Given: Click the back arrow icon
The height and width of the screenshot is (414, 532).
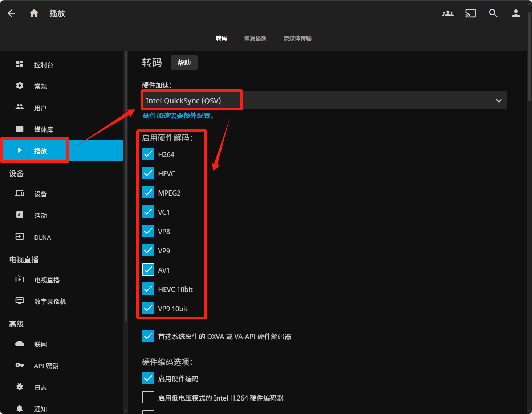Looking at the screenshot, I should (x=12, y=13).
